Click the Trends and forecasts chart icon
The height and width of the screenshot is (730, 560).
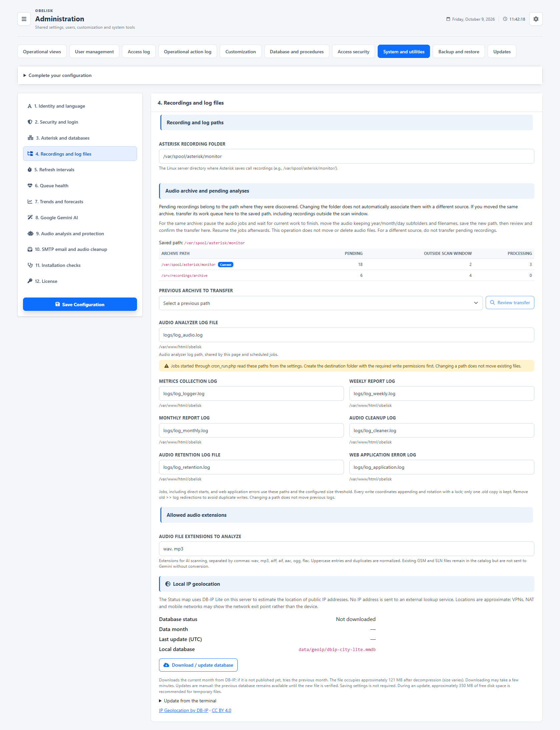[30, 202]
